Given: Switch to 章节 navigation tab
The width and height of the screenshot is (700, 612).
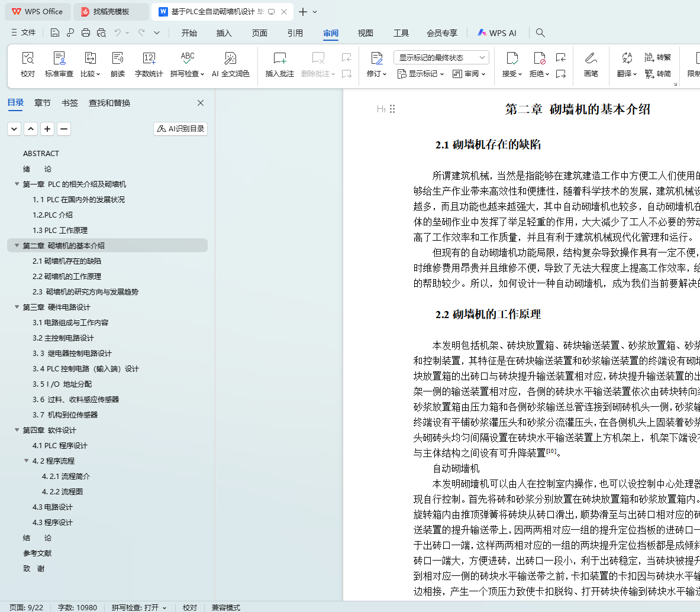Looking at the screenshot, I should click(43, 103).
